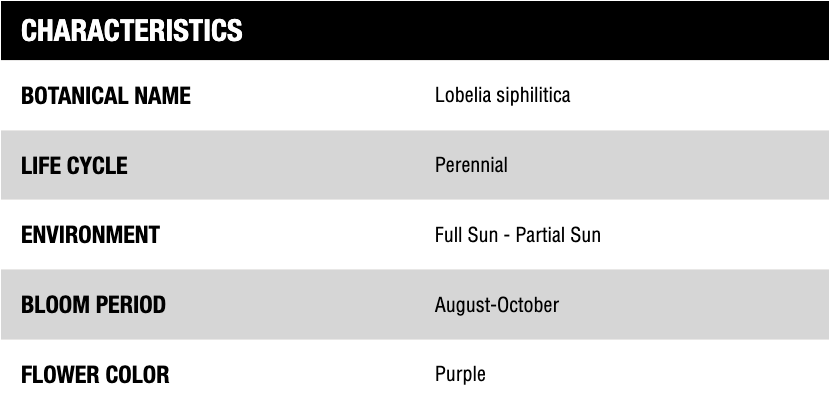Click the Partial Sun text
Image resolution: width=831 pixels, height=415 pixels.
(558, 236)
